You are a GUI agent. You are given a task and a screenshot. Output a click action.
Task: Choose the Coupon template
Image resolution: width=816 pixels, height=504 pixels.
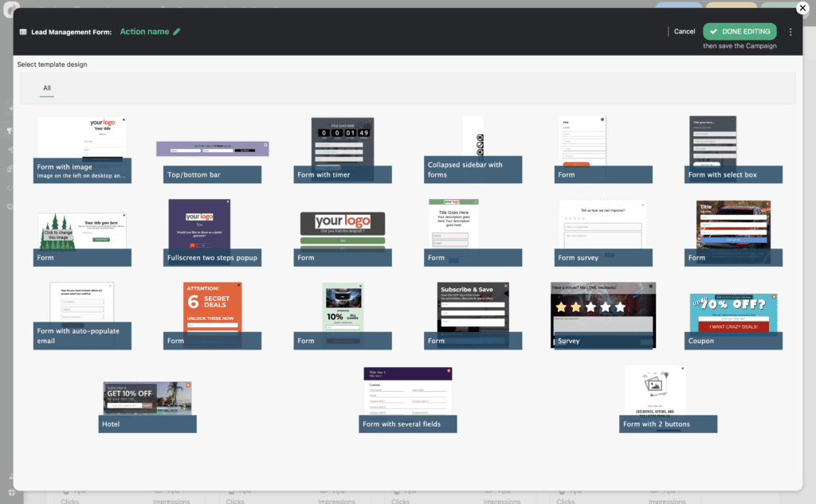(x=734, y=315)
